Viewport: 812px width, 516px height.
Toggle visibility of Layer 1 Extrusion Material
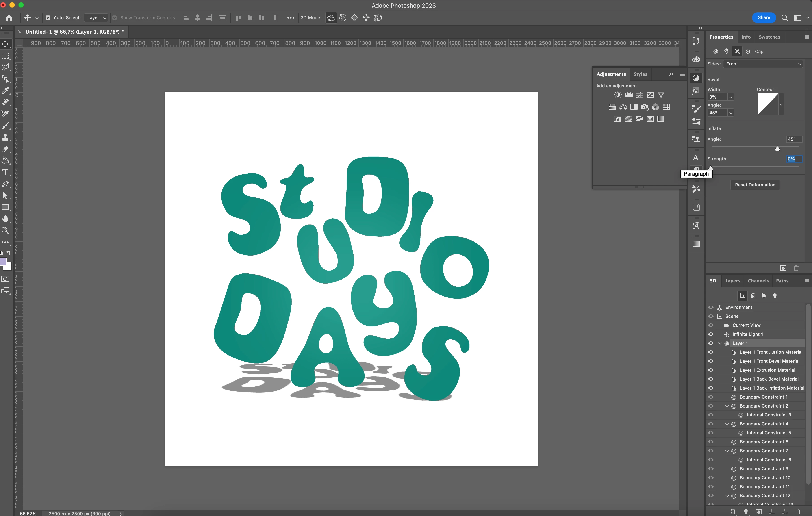pyautogui.click(x=710, y=370)
